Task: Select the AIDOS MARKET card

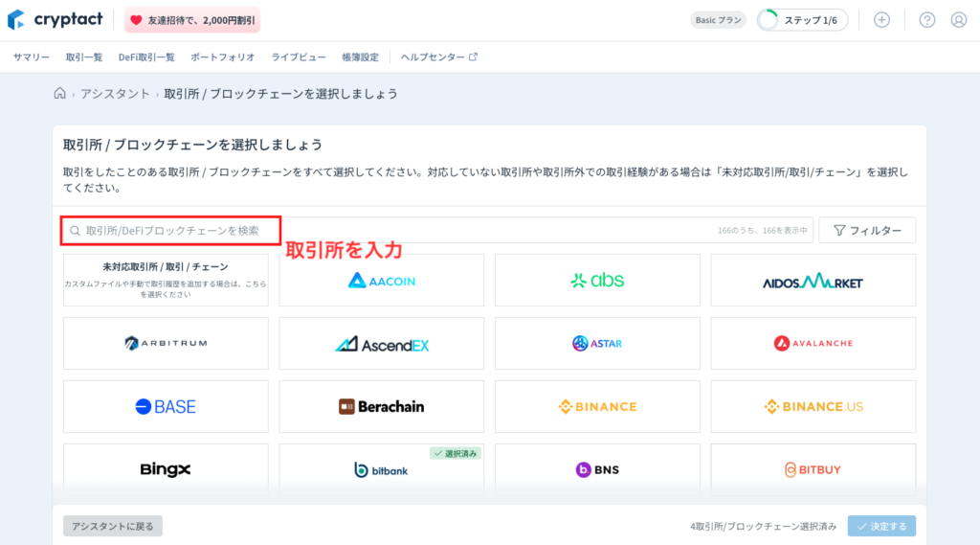Action: (813, 280)
